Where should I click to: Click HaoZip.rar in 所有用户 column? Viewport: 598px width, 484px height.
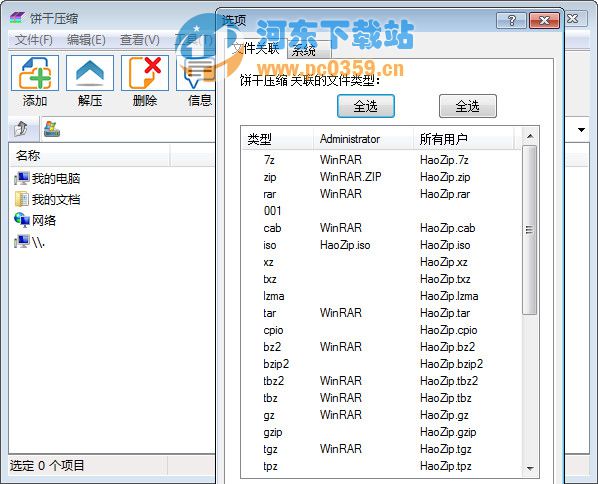(445, 194)
